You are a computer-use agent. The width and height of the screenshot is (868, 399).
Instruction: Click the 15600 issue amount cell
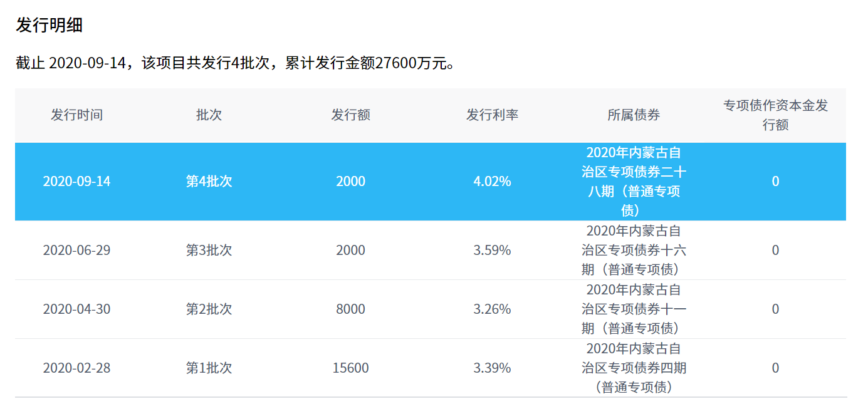click(350, 368)
